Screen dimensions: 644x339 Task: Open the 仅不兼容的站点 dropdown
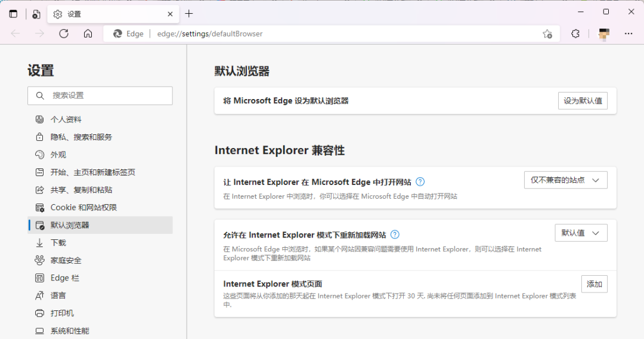[565, 180]
